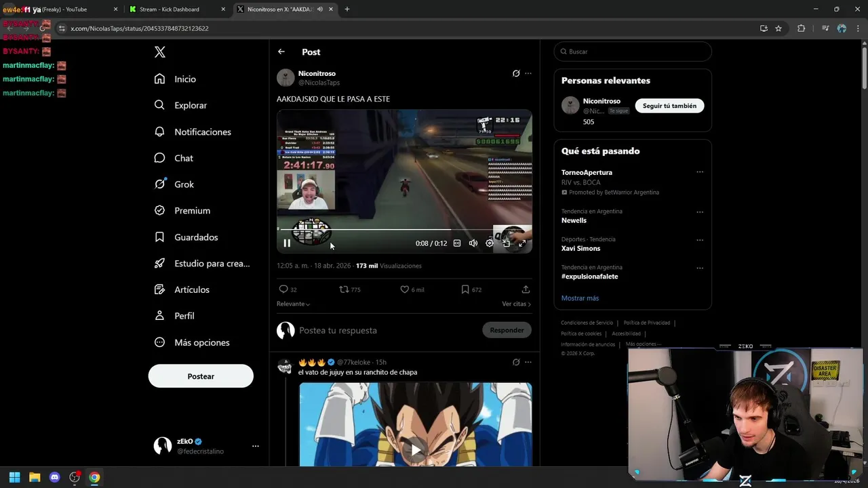The image size is (868, 488).
Task: Open Guardados bookmarks in sidebar
Action: 186,237
